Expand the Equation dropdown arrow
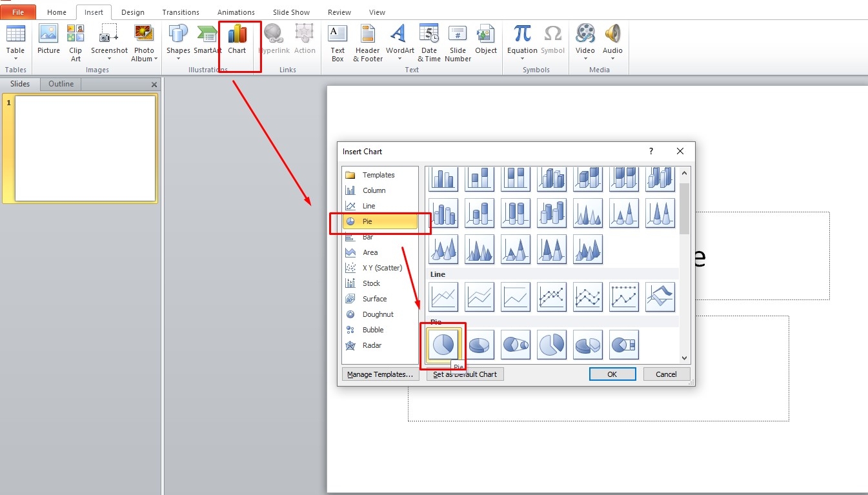868x495 pixels. [x=522, y=59]
